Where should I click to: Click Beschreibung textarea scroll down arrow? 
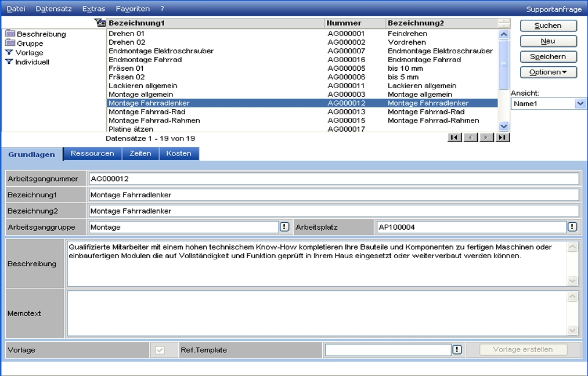coord(572,280)
